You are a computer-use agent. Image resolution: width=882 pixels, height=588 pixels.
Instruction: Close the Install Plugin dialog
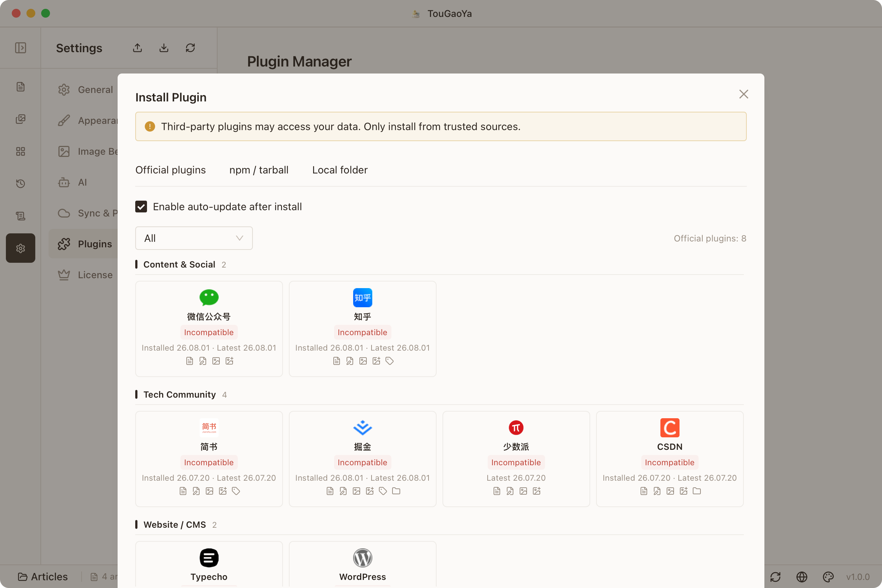coord(743,94)
